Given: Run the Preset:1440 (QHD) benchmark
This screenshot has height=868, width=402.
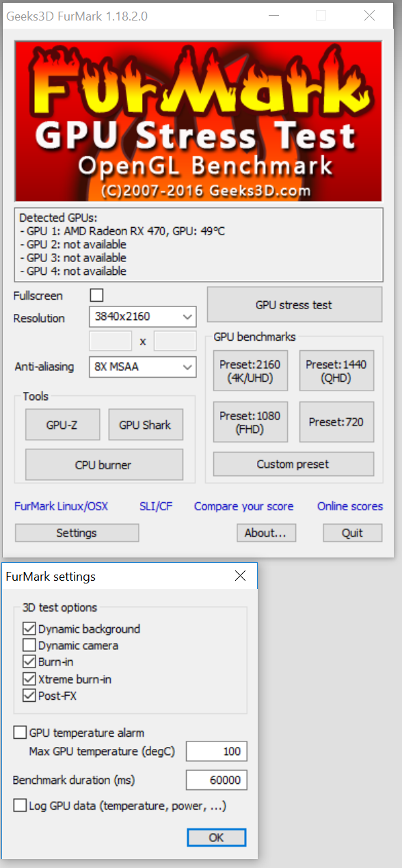Looking at the screenshot, I should pos(336,371).
